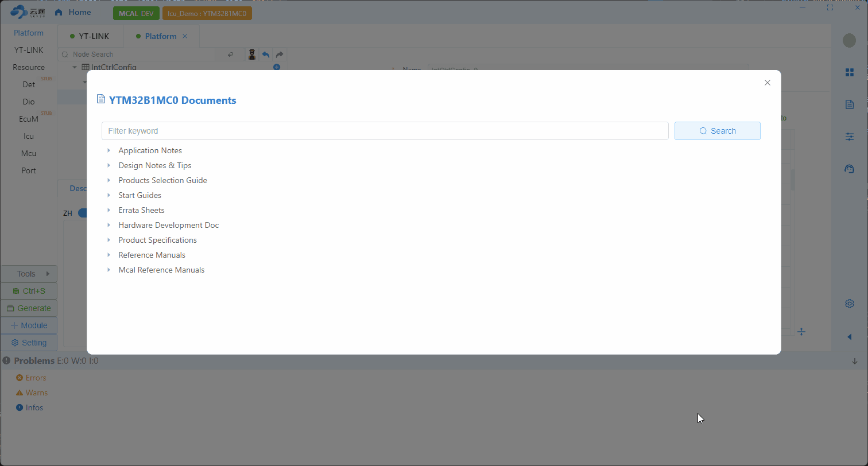This screenshot has width=868, height=466.
Task: Click the blue badge beside IntCtrlConfig
Action: tap(277, 67)
